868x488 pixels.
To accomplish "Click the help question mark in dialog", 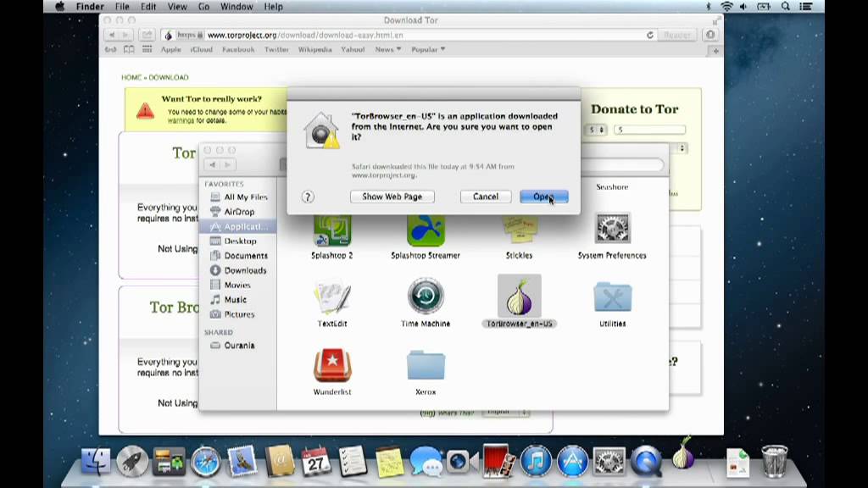I will point(308,197).
